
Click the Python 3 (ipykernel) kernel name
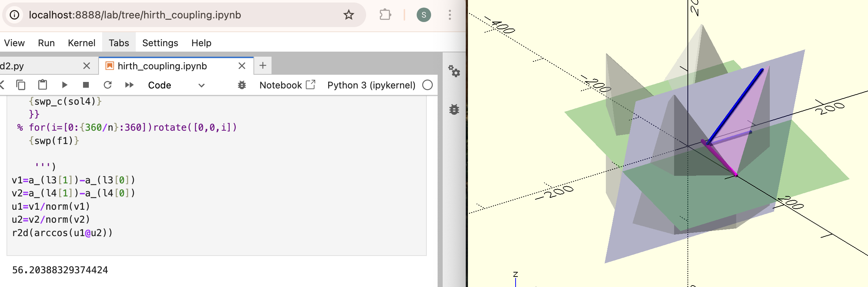[371, 85]
